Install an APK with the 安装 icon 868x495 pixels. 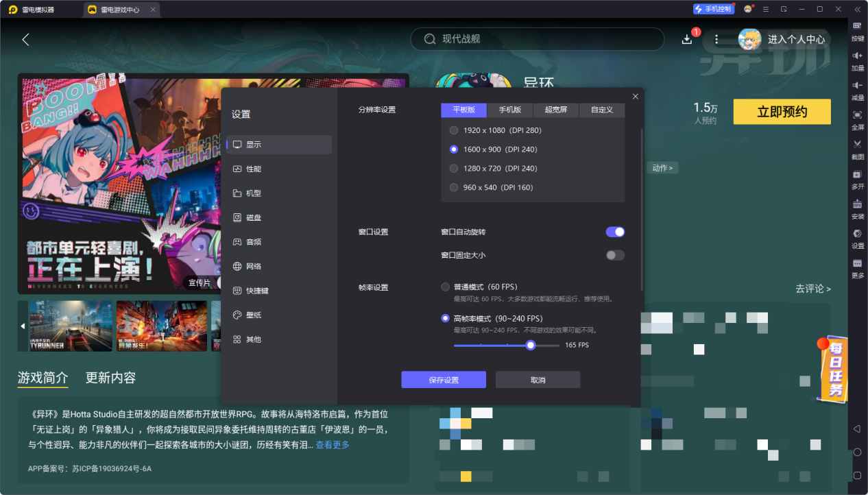click(857, 210)
